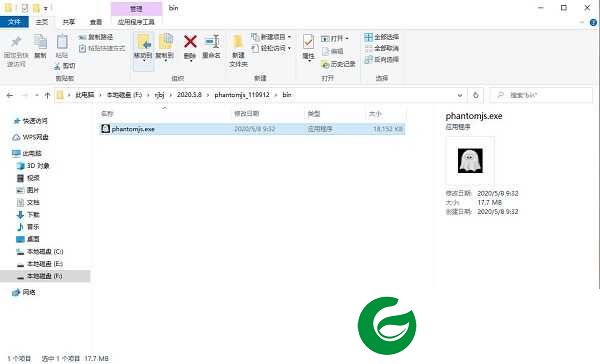Click the History button in ribbon

click(x=338, y=64)
